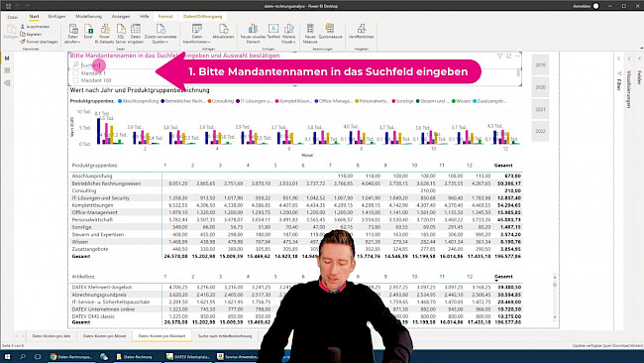Click Kopieren in the clipboard group

pyautogui.click(x=31, y=34)
